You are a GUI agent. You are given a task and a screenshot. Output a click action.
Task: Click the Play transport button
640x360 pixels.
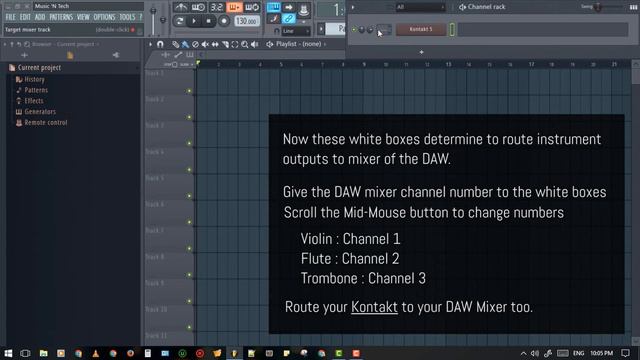click(194, 20)
